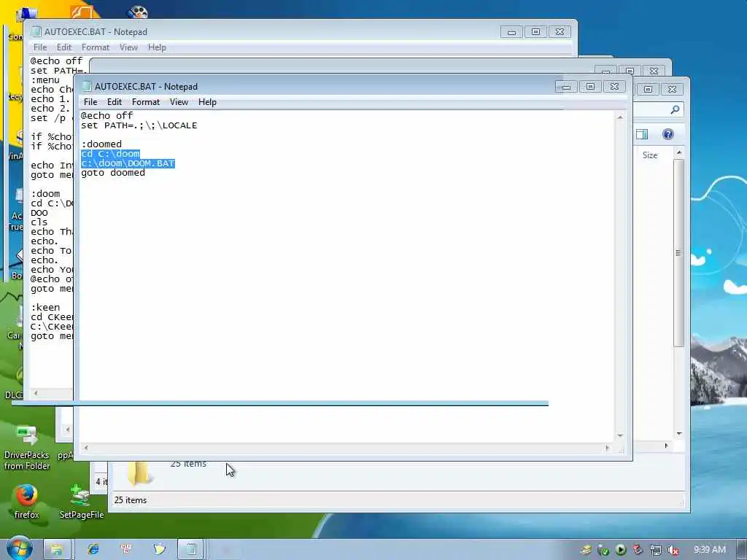
Task: Click ':keen' label in background Notepad
Action: coord(45,308)
